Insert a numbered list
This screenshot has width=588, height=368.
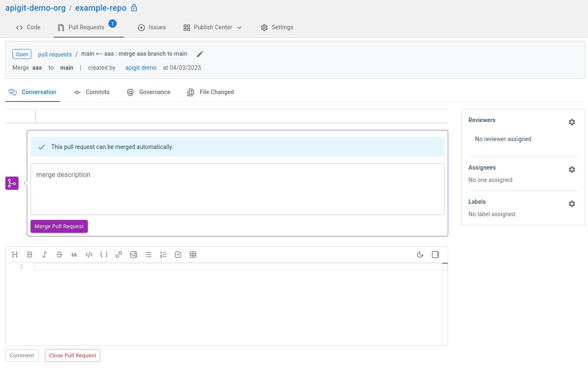(x=163, y=255)
